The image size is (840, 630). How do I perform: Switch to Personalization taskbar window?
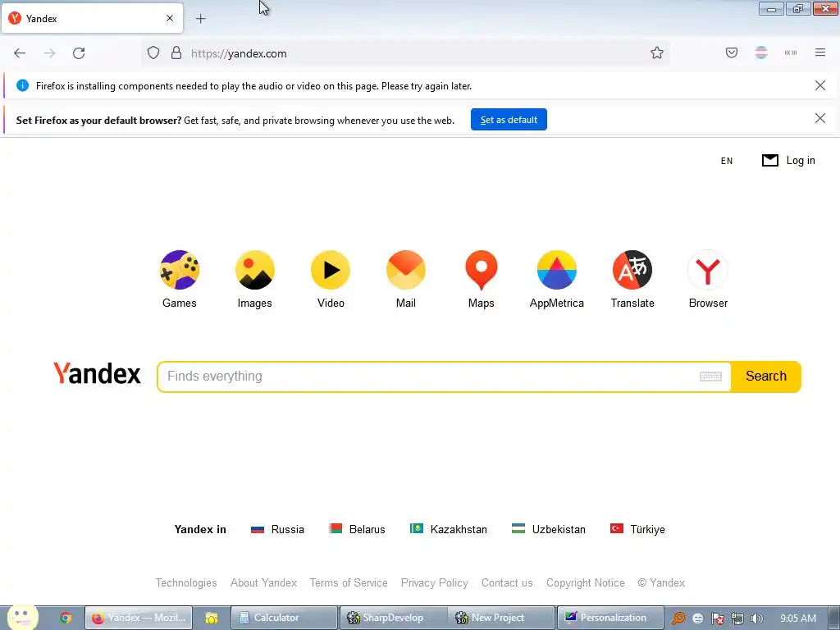610,618
